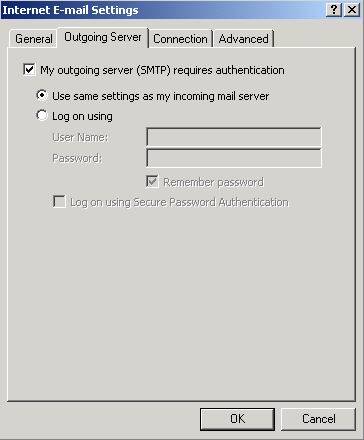Close the Internet E-mail Settings dialog
Screen dimensions: 364x440
pyautogui.click(x=352, y=10)
